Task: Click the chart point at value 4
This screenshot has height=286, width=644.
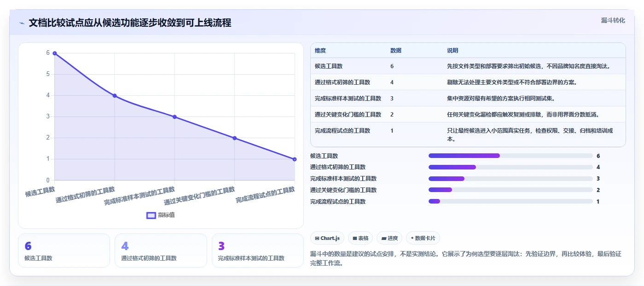Action: point(115,96)
